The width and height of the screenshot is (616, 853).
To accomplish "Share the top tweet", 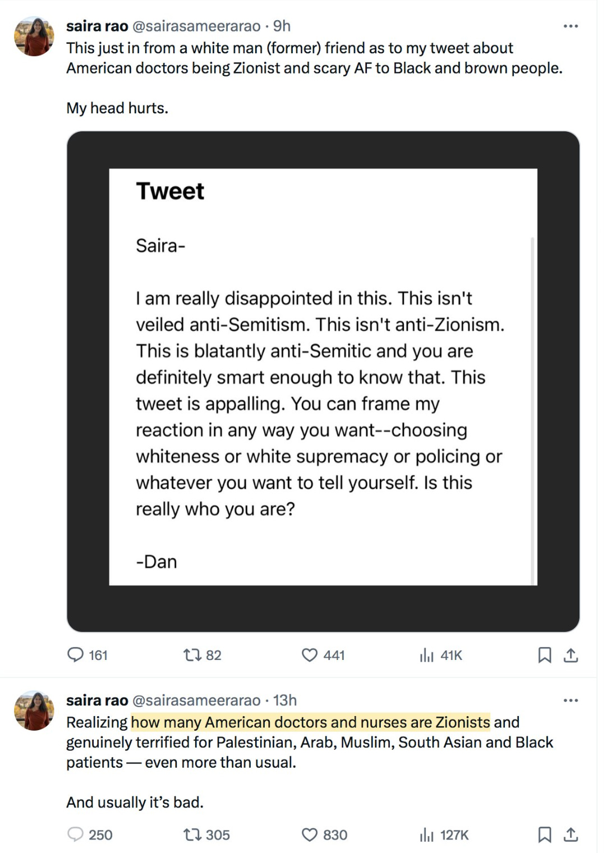I will tap(571, 654).
